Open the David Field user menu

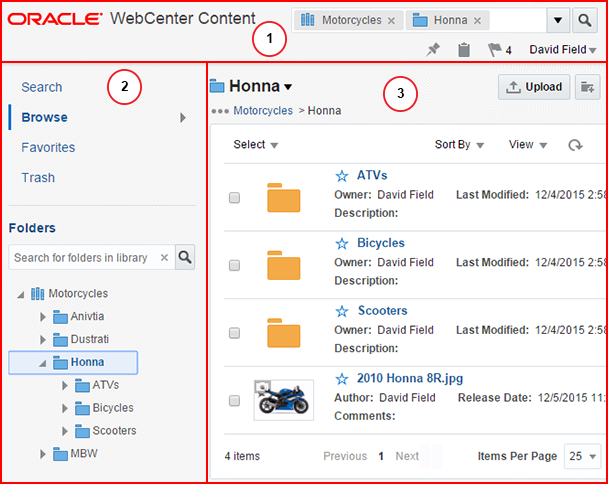coord(562,50)
